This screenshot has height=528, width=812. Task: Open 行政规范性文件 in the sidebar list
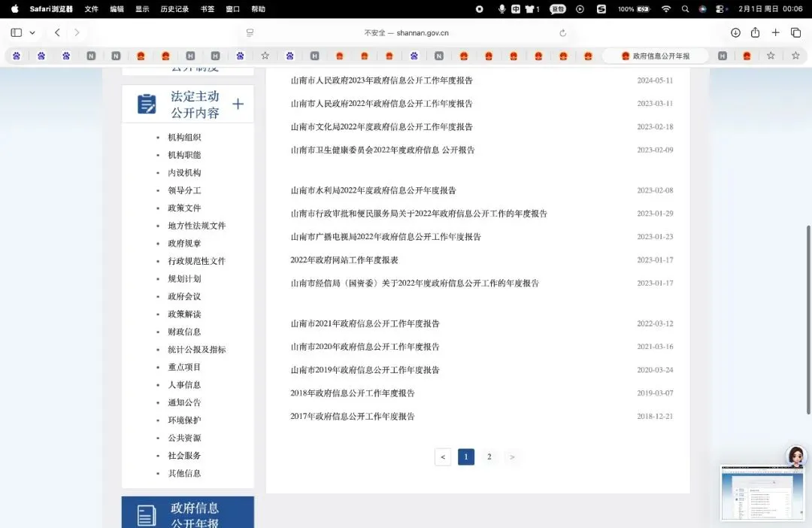(x=197, y=261)
